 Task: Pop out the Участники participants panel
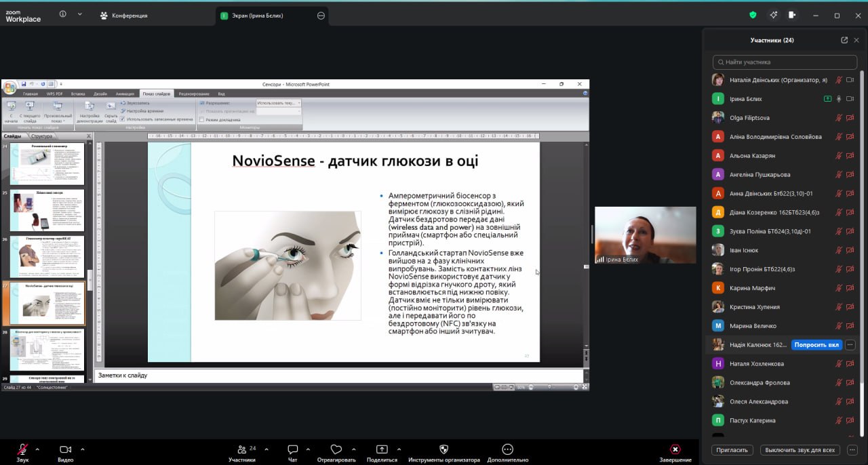pyautogui.click(x=844, y=40)
